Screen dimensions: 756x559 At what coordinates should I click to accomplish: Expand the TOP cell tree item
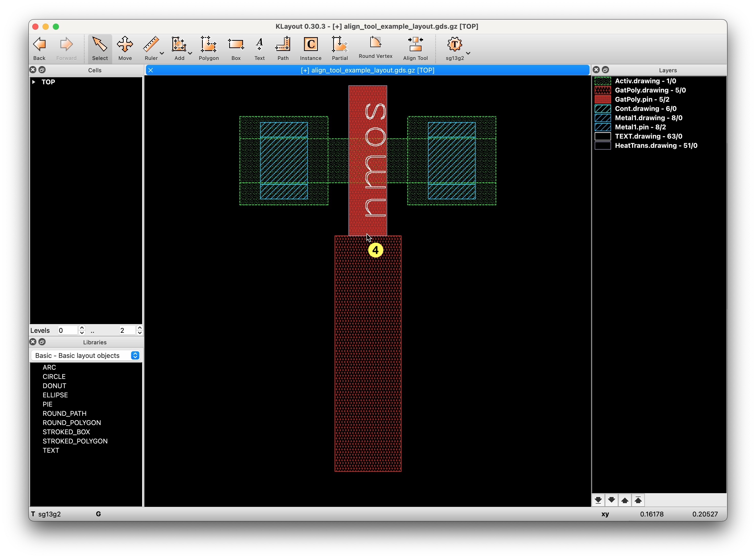(34, 82)
